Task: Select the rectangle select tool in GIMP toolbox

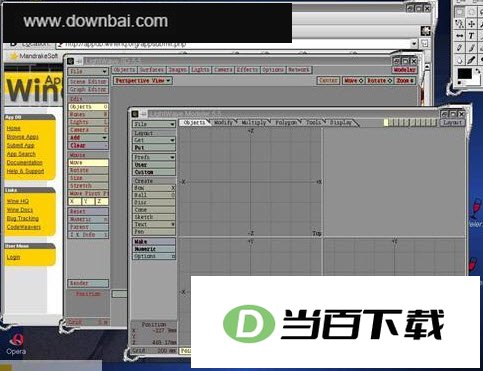Action: point(460,12)
